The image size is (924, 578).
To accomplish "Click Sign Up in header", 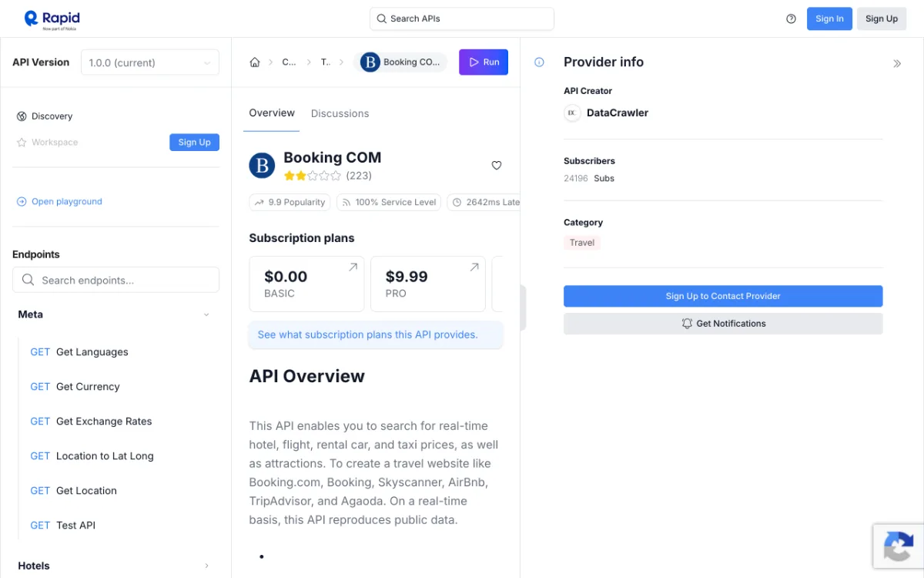I will coord(882,18).
